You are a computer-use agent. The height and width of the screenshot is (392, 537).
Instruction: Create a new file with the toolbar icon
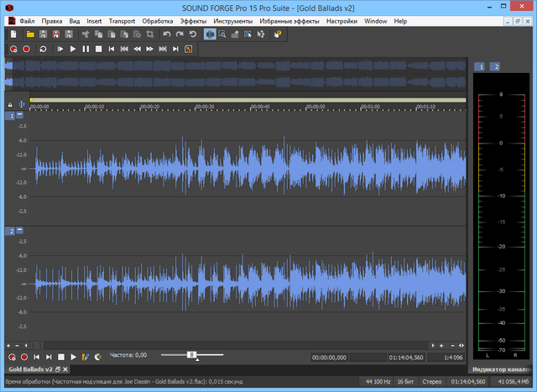click(x=14, y=34)
